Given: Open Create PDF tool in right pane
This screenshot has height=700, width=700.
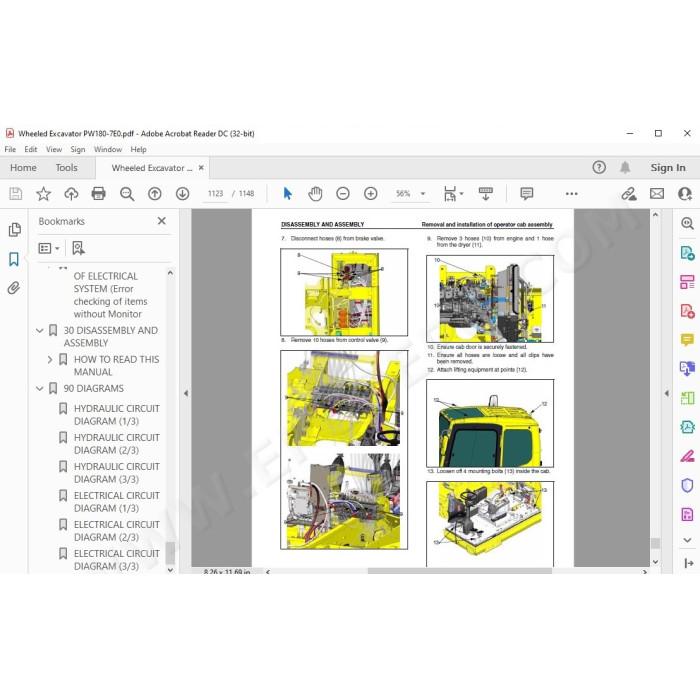Looking at the screenshot, I should click(688, 311).
